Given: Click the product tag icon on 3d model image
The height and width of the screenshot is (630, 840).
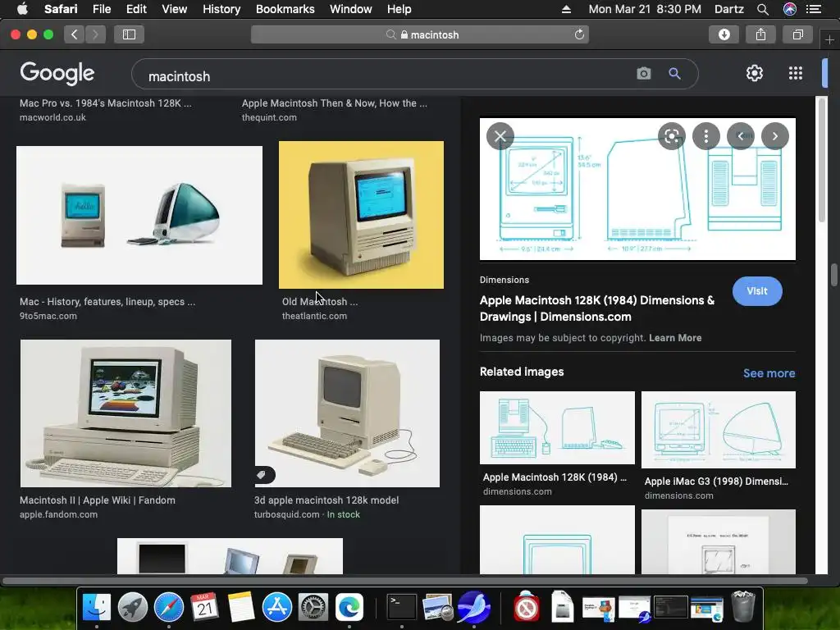Looking at the screenshot, I should [262, 475].
